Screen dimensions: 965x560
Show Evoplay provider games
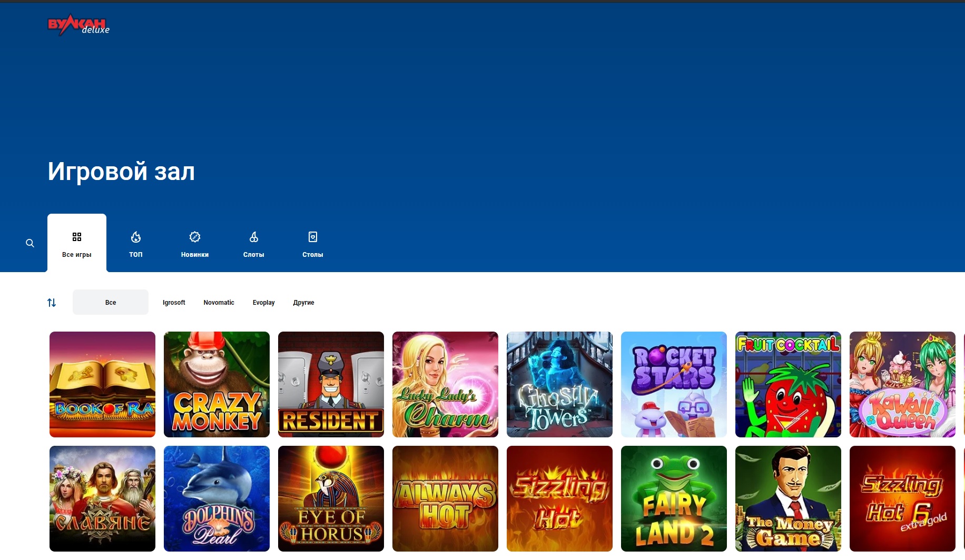[x=264, y=303]
